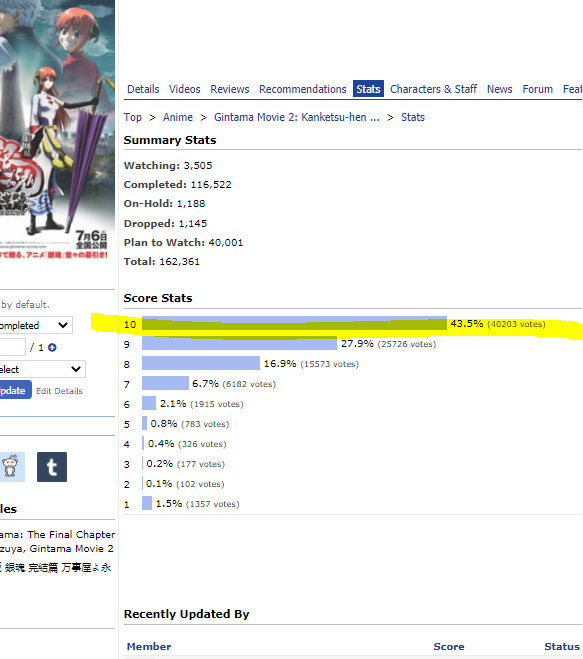Open the Select score dropdown

point(42,369)
